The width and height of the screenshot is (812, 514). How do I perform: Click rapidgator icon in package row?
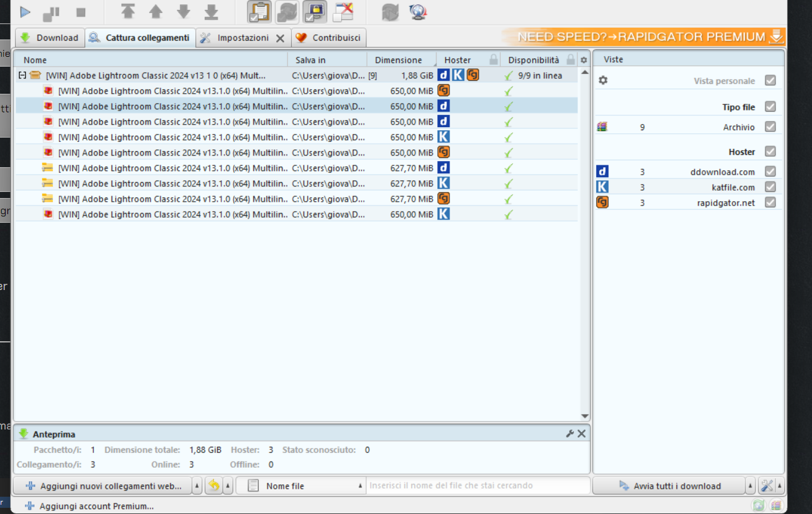tap(473, 75)
